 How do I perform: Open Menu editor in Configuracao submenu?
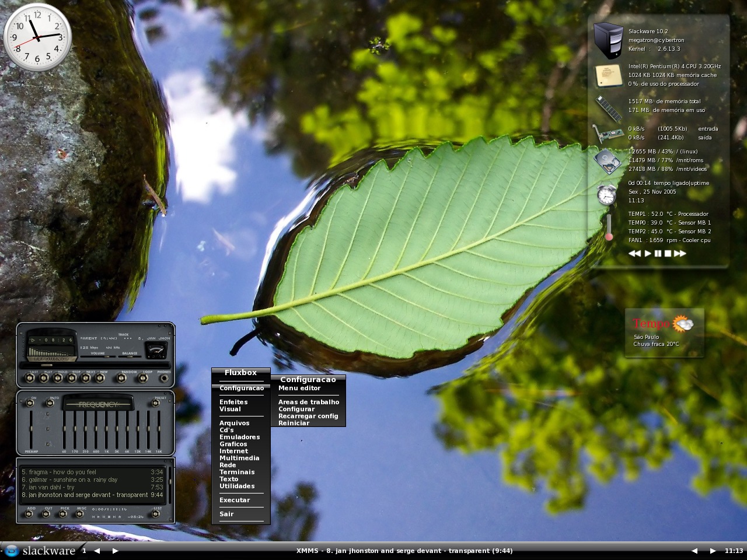point(299,388)
